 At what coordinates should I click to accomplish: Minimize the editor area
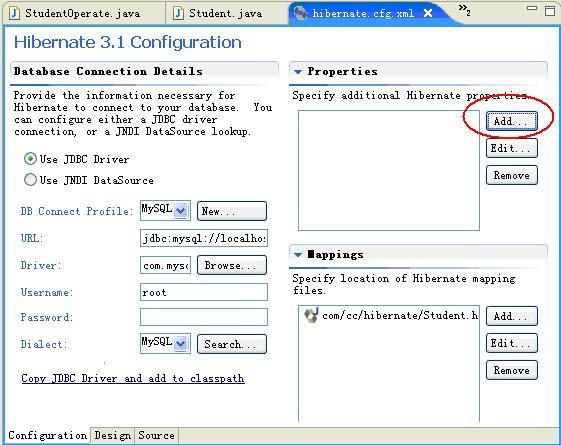(x=532, y=8)
